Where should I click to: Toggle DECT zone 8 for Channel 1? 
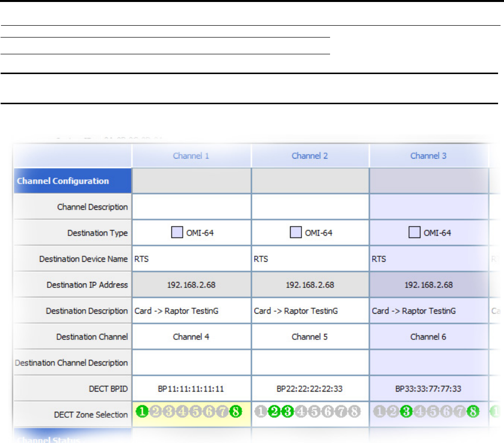[x=236, y=411]
